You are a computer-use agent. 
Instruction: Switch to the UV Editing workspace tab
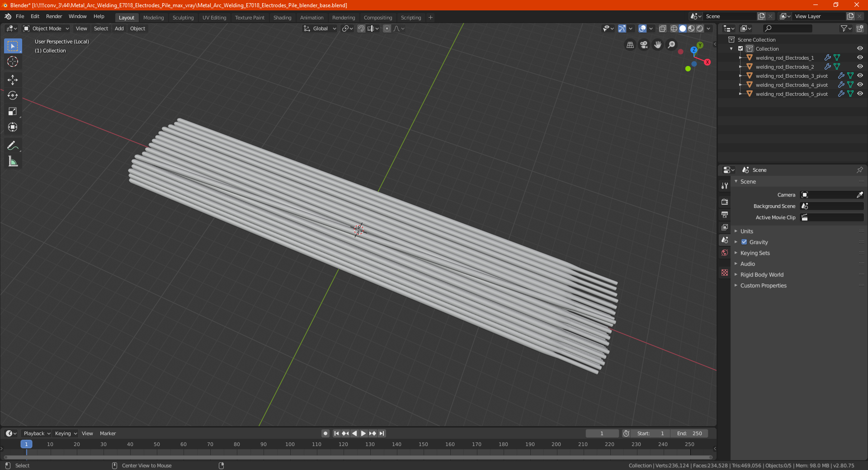[214, 18]
